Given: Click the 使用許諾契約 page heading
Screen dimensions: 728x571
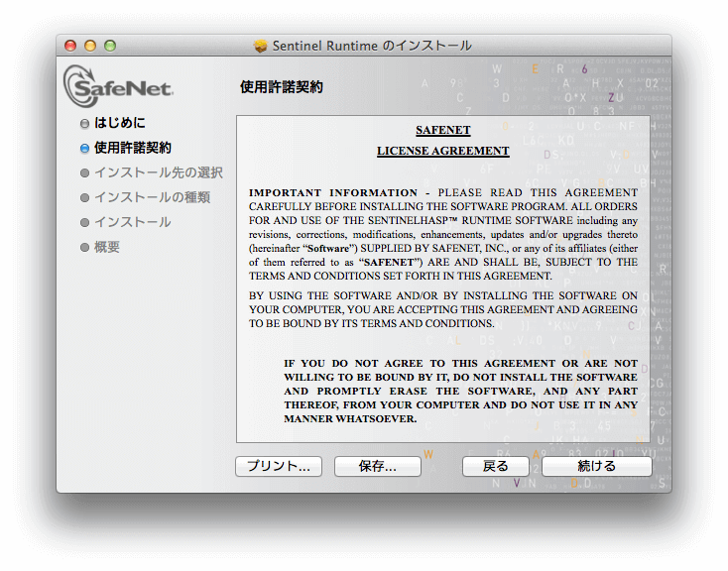Looking at the screenshot, I should [282, 87].
